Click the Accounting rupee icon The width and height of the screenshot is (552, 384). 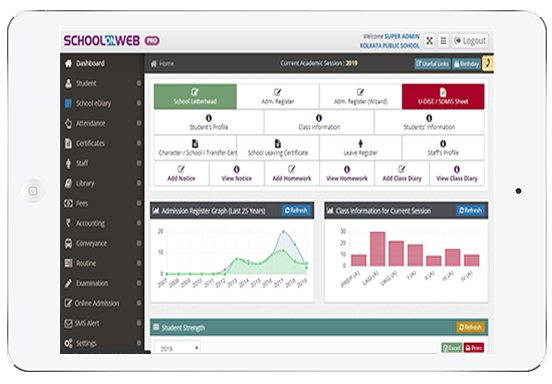click(x=68, y=223)
